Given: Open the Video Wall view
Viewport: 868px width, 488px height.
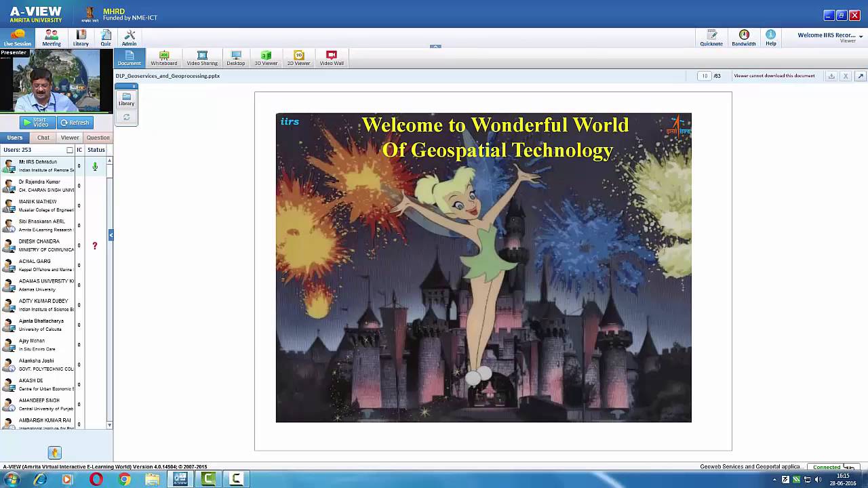Looking at the screenshot, I should click(x=332, y=58).
